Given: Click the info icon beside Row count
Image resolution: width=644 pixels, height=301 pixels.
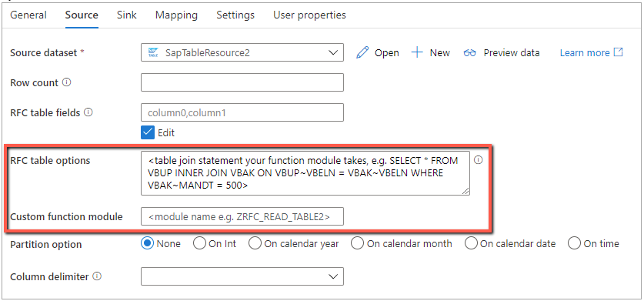Looking at the screenshot, I should 66,82.
